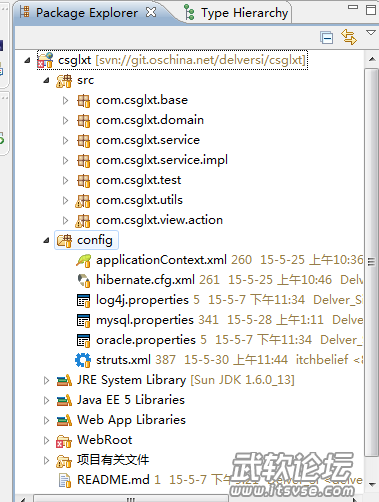Viewport: 379px width, 502px height.
Task: Select the oracle.properties file name
Action: click(x=146, y=340)
